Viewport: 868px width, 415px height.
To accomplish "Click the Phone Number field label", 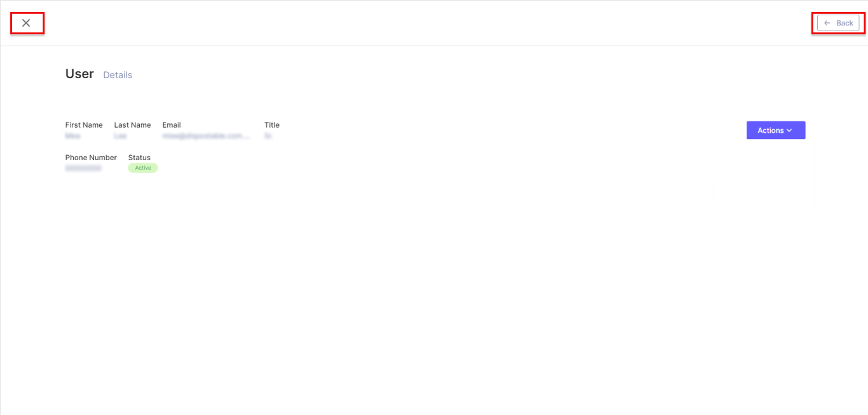I will tap(91, 158).
